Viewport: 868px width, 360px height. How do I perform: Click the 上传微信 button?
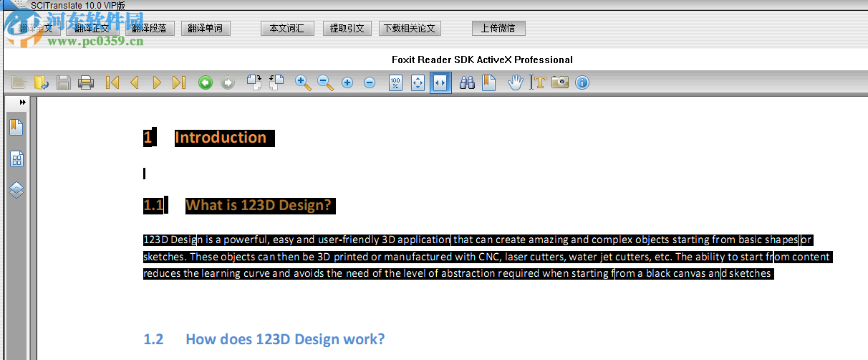[498, 29]
